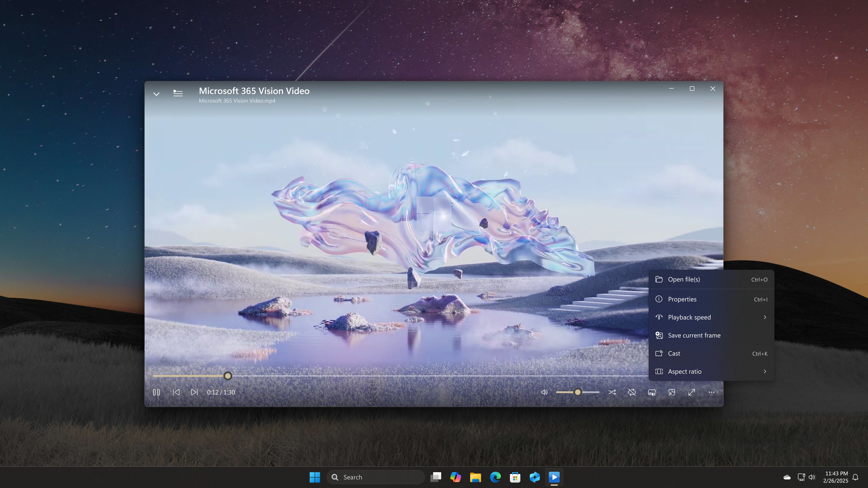Open the play queue panel
The width and height of the screenshot is (868, 488).
(178, 93)
